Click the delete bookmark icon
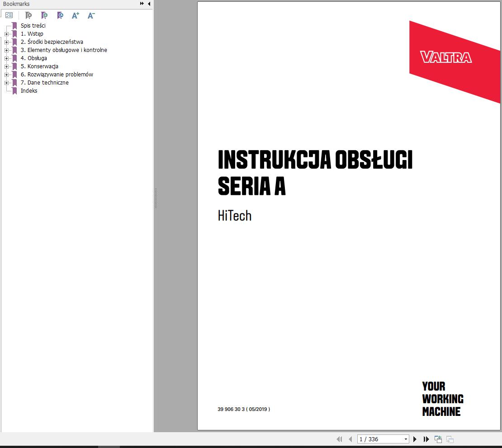Viewport: 502px width, 448px height. click(28, 15)
